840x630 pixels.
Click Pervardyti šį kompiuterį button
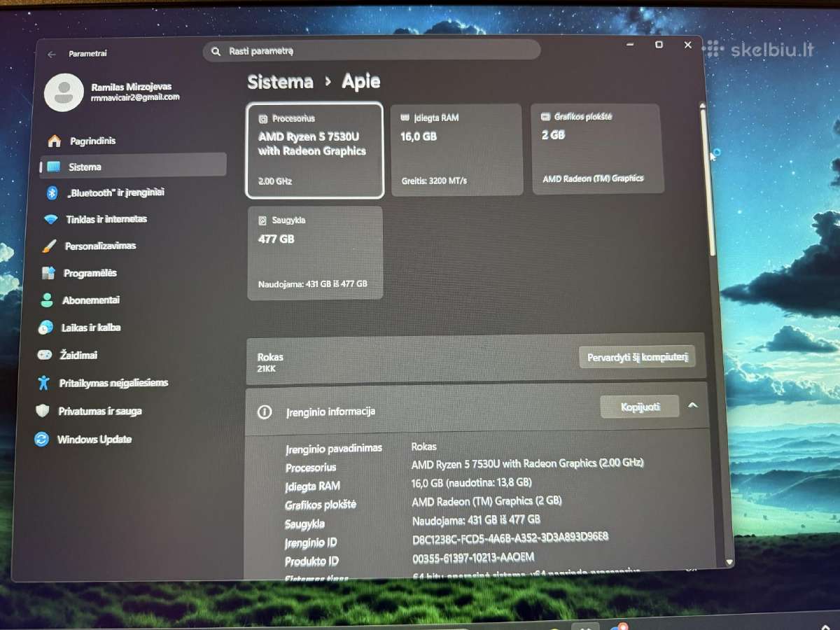tap(637, 356)
